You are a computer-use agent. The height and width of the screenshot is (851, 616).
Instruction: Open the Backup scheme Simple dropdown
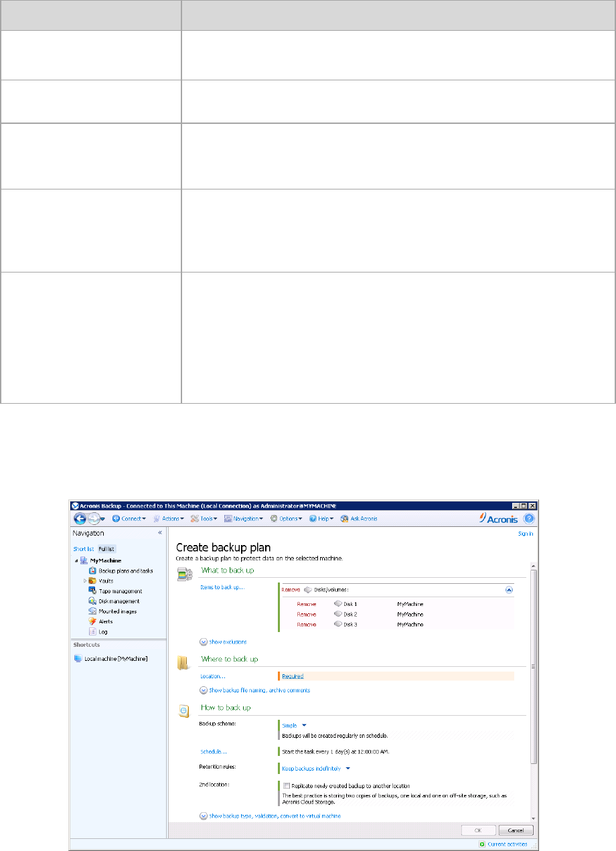pos(294,725)
